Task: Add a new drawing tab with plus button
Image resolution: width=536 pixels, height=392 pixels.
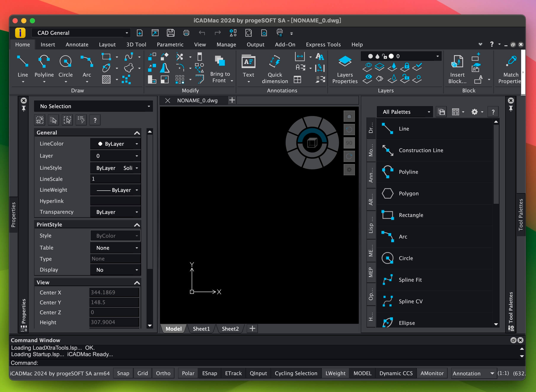Action: pyautogui.click(x=232, y=100)
